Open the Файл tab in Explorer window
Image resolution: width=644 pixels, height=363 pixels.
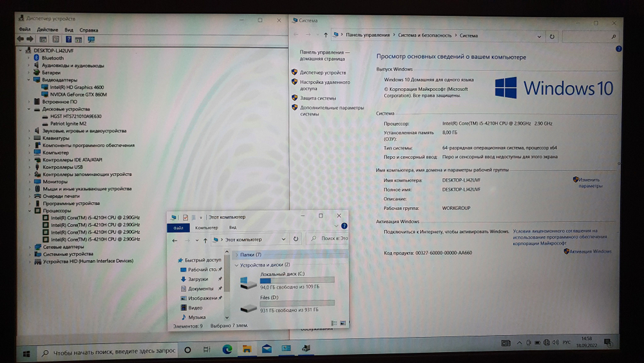(178, 228)
